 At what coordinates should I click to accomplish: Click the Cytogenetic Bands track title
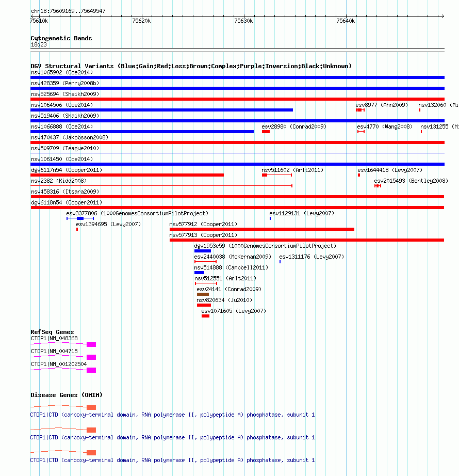tap(61, 38)
